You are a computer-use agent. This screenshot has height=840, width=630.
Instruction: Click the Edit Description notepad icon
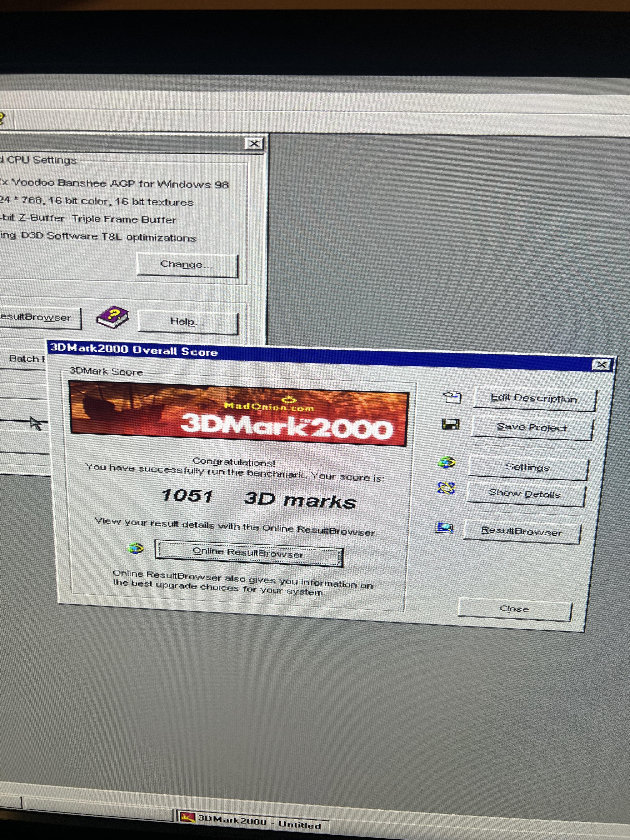pos(452,397)
